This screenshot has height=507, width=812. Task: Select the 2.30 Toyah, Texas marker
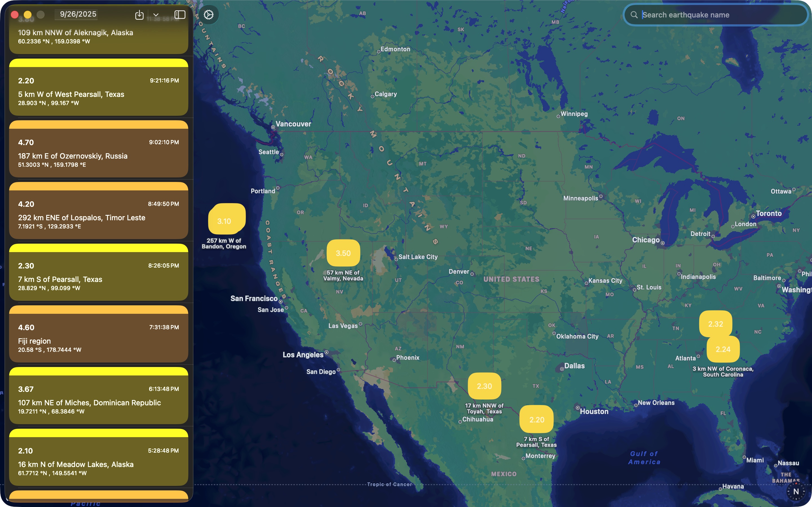coord(484,386)
